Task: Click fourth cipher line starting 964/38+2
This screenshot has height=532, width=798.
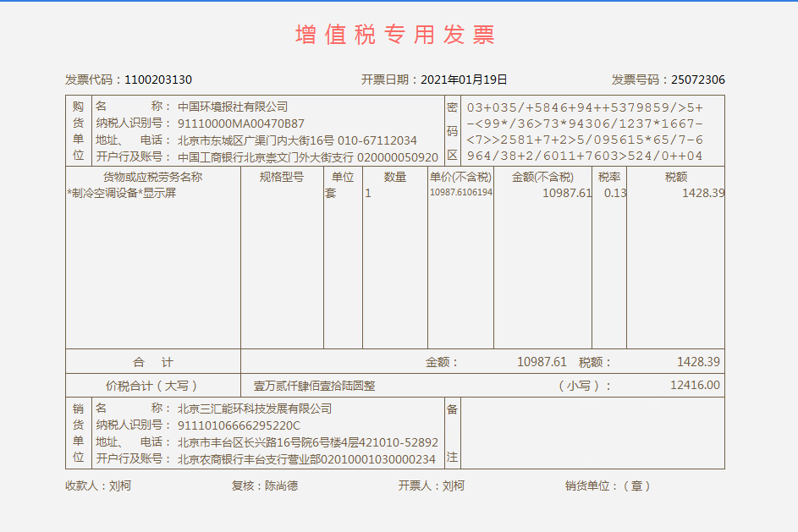Action: (585, 156)
